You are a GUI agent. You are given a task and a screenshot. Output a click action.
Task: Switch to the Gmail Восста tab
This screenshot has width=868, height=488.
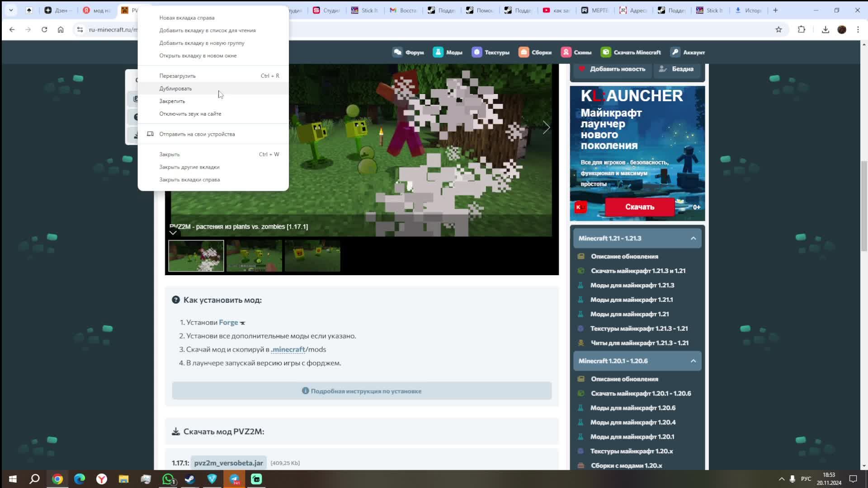tap(403, 10)
